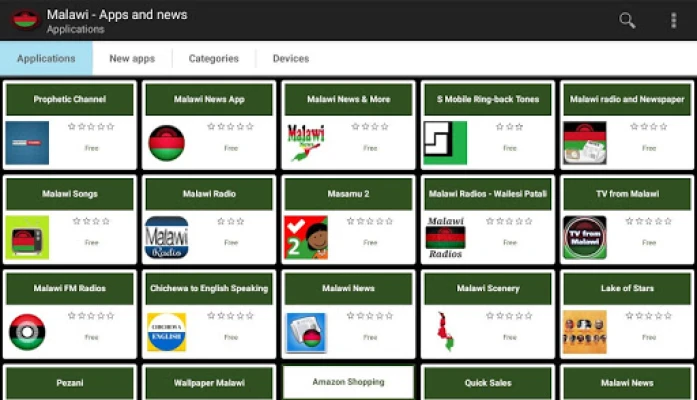The width and height of the screenshot is (697, 400).
Task: Select the Malawi News & More title
Action: 348,100
